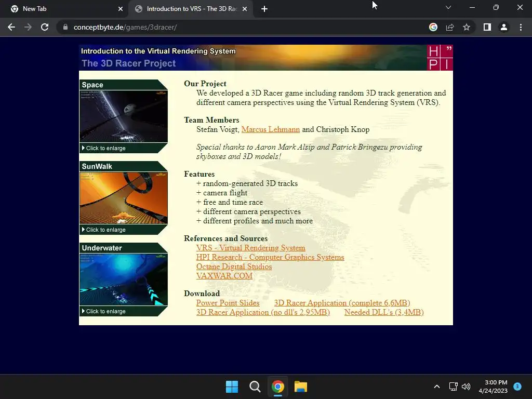Viewport: 532px width, 399px height.
Task: Bookmark this page with the star icon
Action: [x=467, y=27]
